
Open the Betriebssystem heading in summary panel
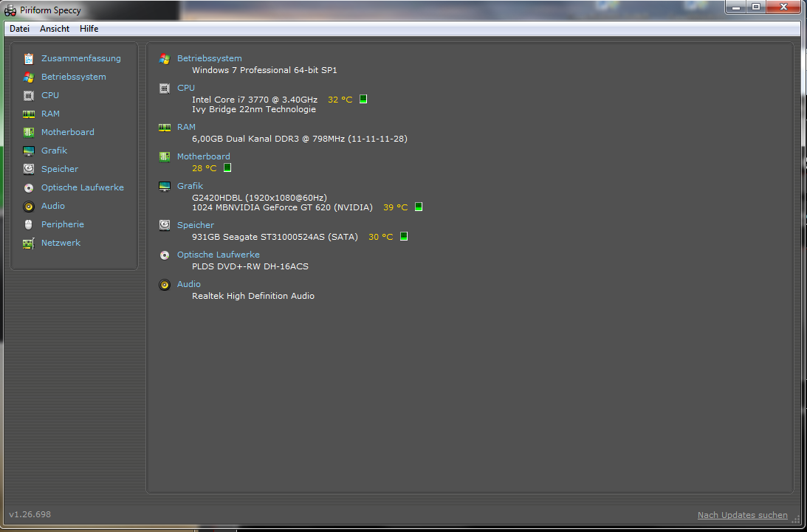(x=209, y=58)
